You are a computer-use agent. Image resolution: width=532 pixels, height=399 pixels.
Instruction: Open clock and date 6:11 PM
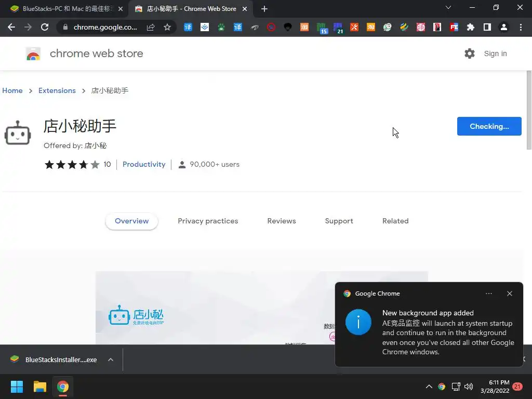[x=495, y=387]
